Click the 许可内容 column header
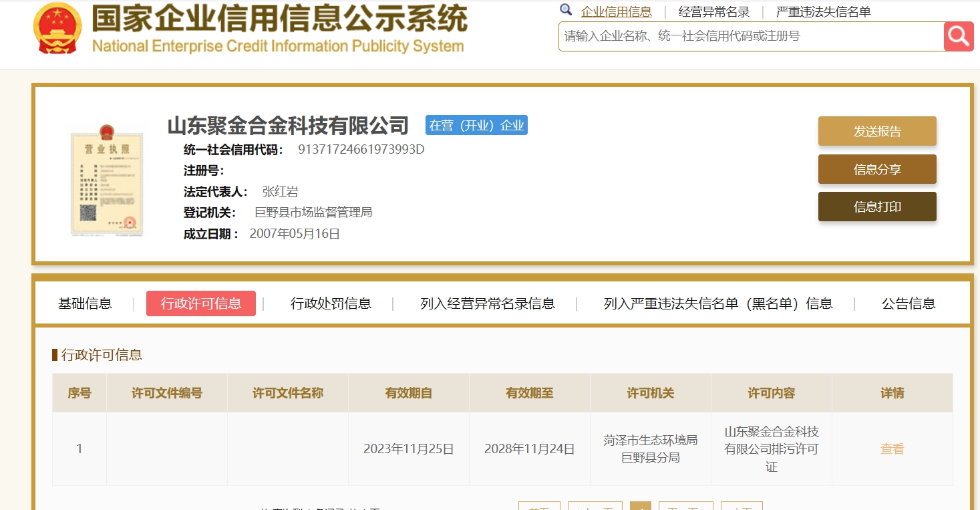The width and height of the screenshot is (980, 510). pyautogui.click(x=772, y=393)
